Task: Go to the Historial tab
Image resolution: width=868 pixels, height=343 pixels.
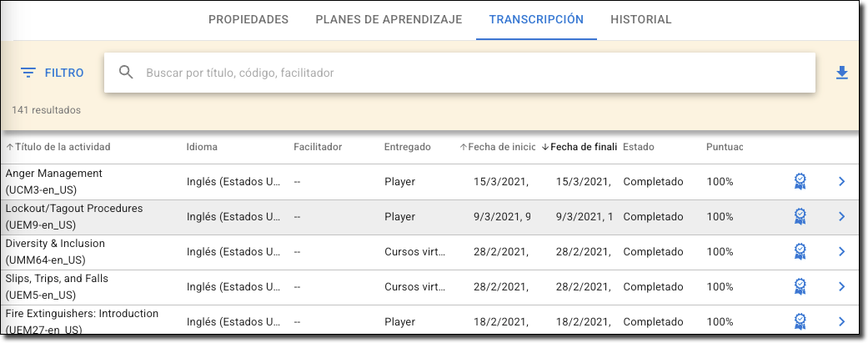Action: tap(640, 20)
